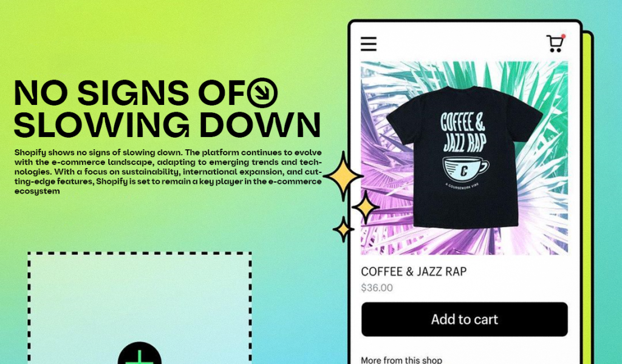Click the coffee cup logo on shirt
This screenshot has height=364, width=622.
click(x=465, y=169)
